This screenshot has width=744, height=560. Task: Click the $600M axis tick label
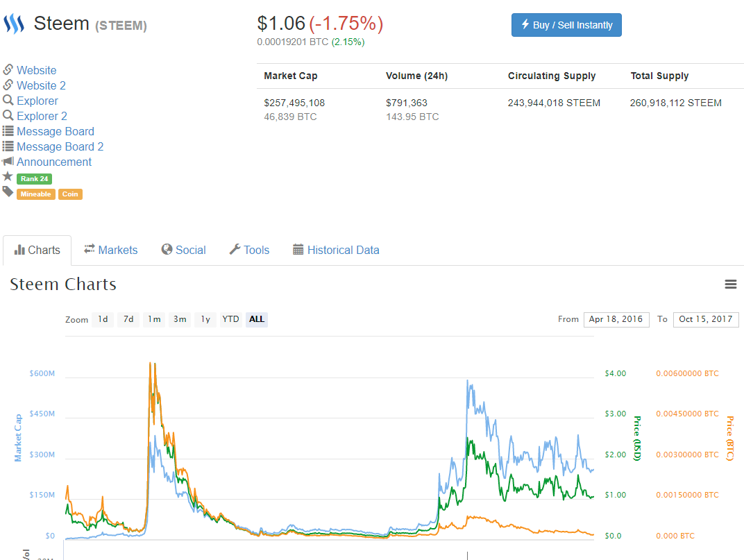42,373
